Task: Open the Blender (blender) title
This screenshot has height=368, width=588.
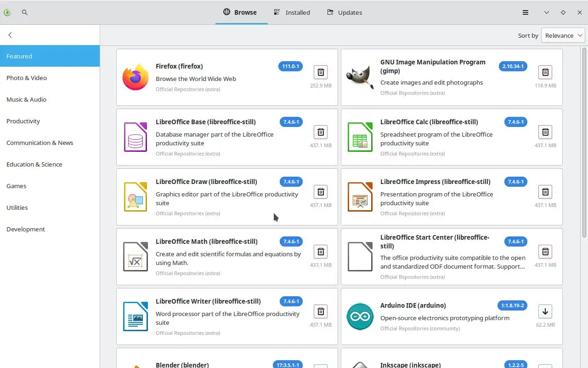Action: pyautogui.click(x=182, y=365)
